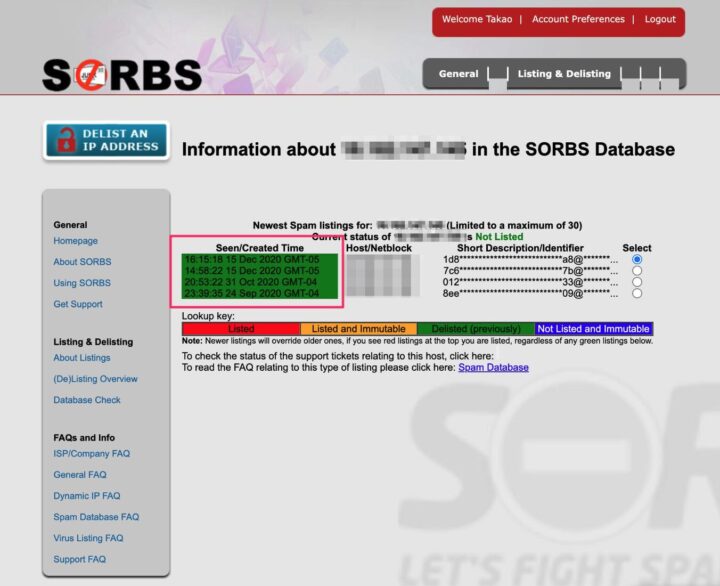The image size is (720, 586).
Task: Click the Delist an IP Address button
Action: click(x=107, y=141)
